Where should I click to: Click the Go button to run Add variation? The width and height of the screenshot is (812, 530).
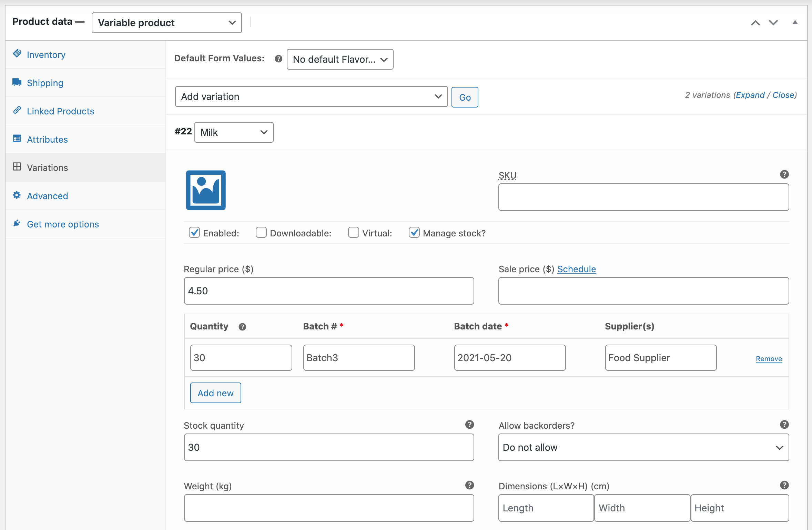[465, 97]
